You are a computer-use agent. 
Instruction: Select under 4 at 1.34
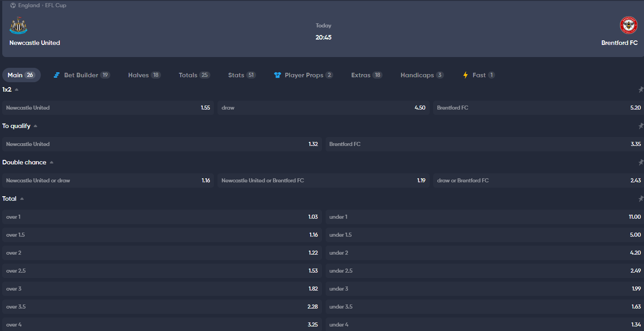[x=485, y=324]
